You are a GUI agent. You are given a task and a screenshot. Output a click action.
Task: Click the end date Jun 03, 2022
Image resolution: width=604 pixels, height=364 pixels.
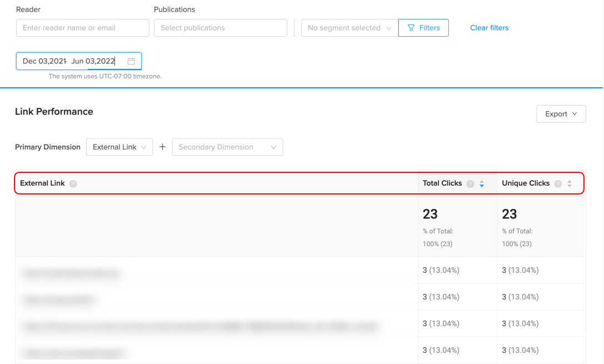click(93, 61)
